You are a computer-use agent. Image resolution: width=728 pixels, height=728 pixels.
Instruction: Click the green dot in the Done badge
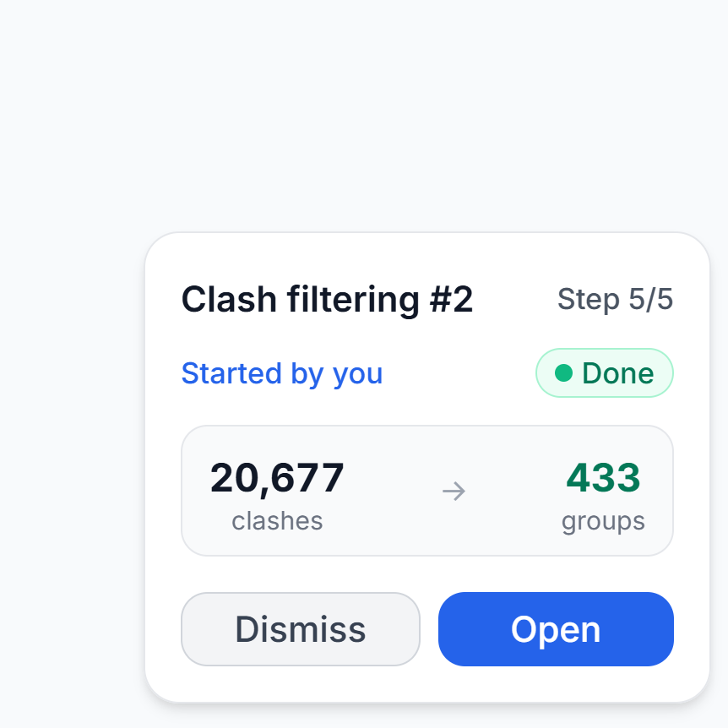pos(564,373)
